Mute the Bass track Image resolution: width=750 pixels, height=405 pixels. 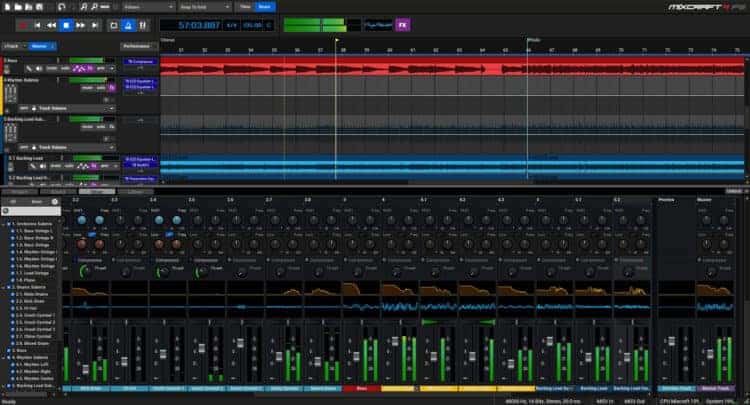coord(52,69)
